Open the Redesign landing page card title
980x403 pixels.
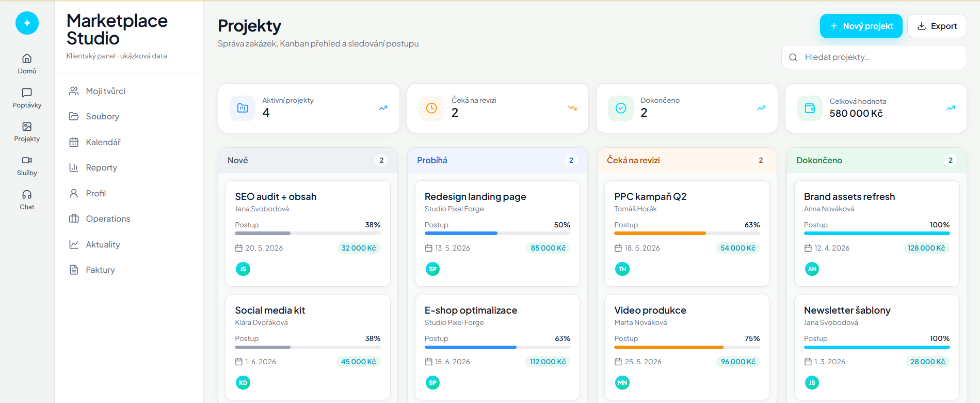pyautogui.click(x=475, y=196)
